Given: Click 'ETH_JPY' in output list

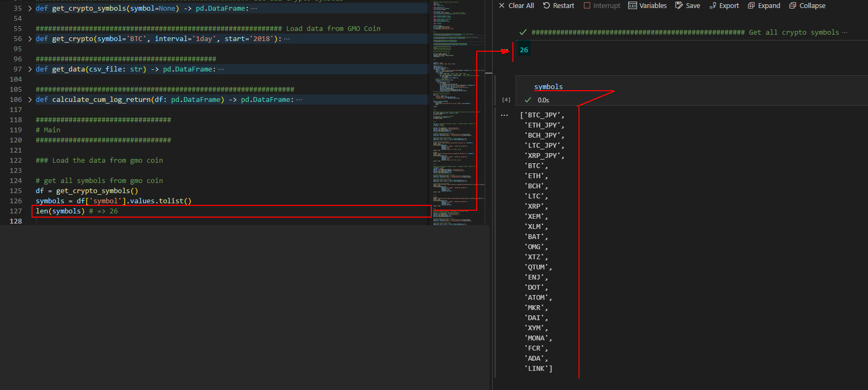Looking at the screenshot, I should pos(542,125).
